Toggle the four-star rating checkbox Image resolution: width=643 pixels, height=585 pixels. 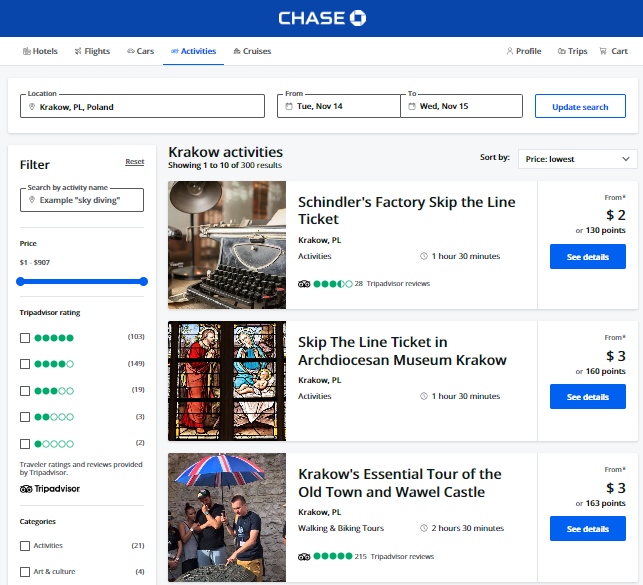coord(25,364)
